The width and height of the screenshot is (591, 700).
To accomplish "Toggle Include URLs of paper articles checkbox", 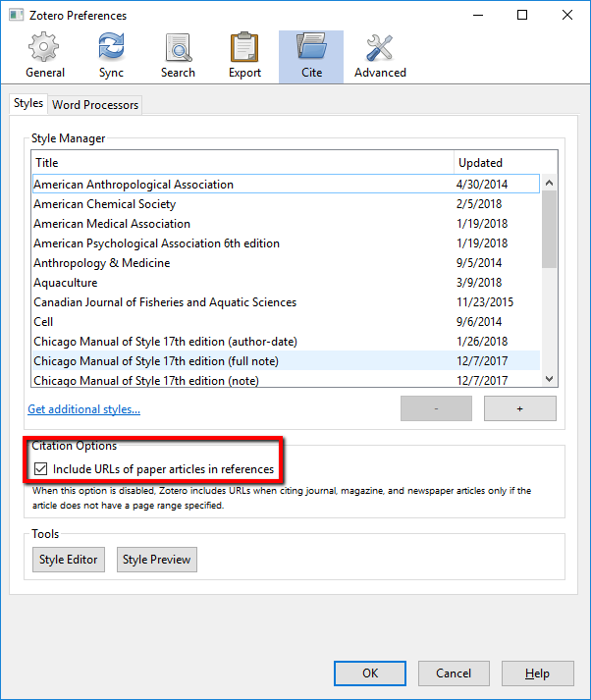I will coord(40,468).
